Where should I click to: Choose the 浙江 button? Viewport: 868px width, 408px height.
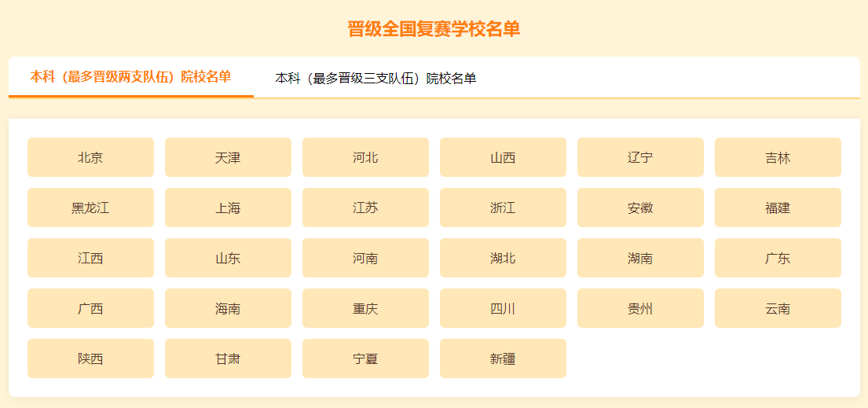coord(504,208)
